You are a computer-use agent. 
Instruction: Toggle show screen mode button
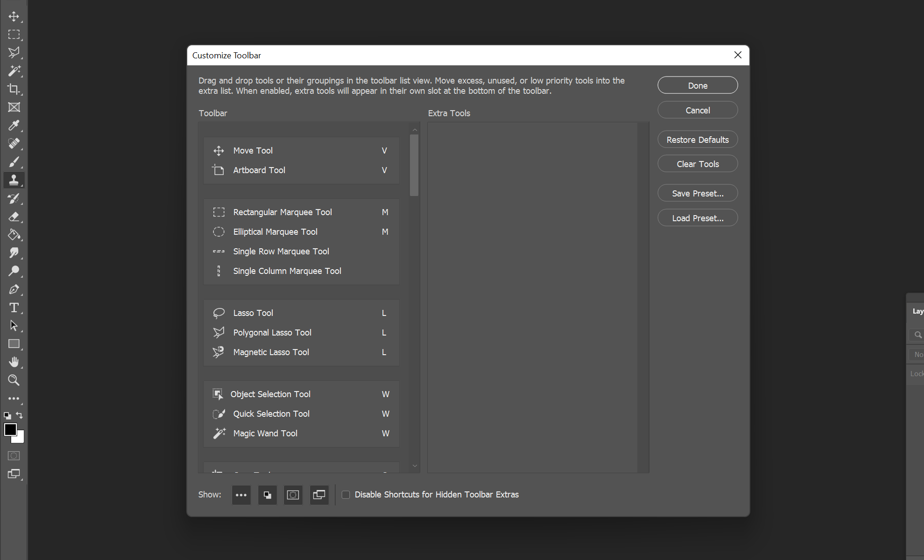coord(319,495)
